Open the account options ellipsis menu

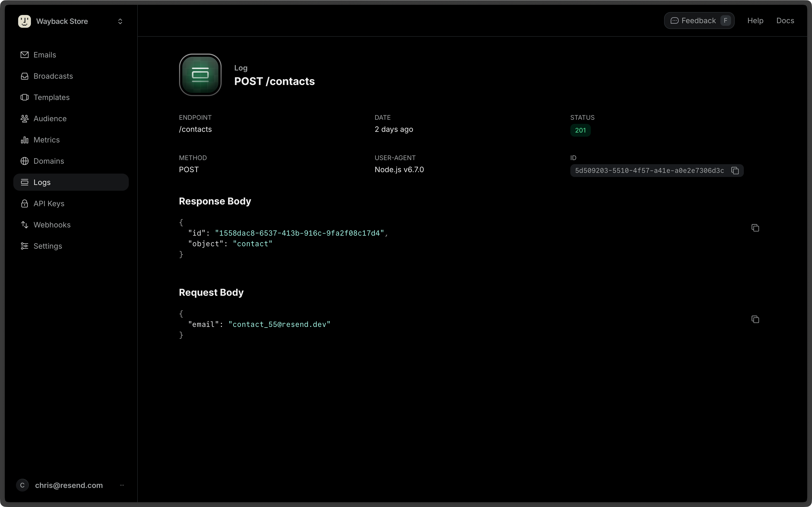(x=122, y=485)
